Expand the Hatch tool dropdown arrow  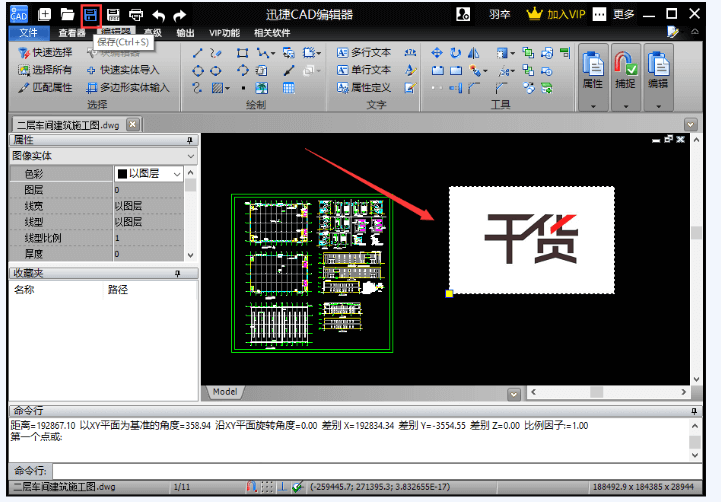coord(227,88)
